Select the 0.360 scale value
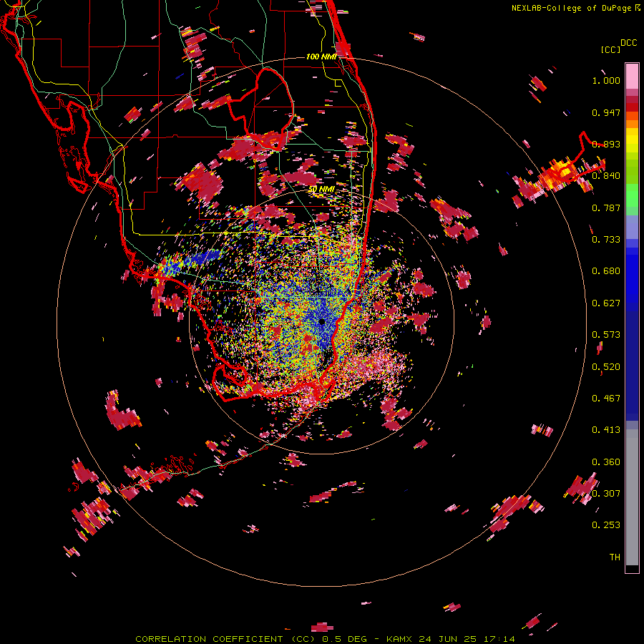The width and height of the screenshot is (644, 644). coord(606,462)
